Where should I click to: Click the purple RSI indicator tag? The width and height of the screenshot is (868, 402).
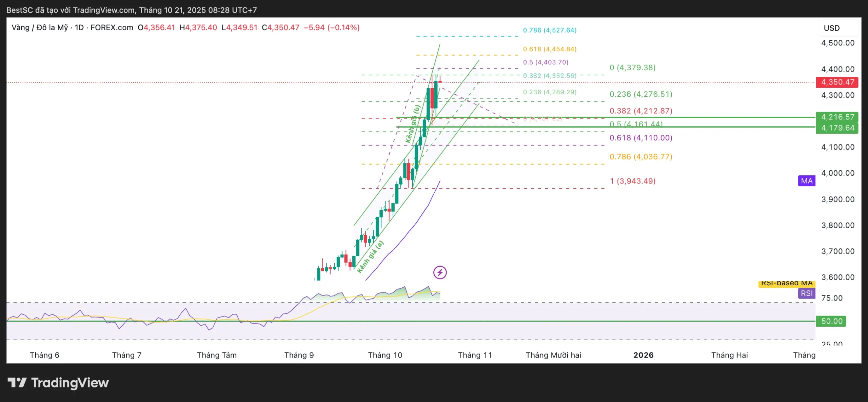pyautogui.click(x=807, y=293)
